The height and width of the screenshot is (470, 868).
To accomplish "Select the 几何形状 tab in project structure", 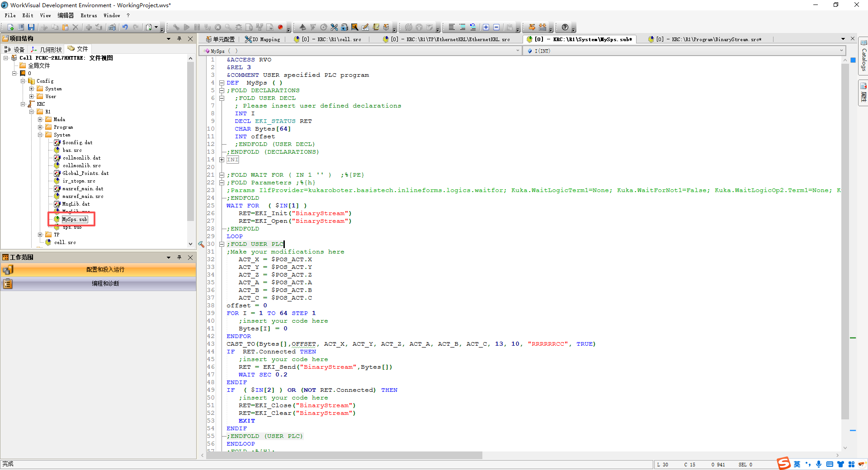I will (x=46, y=49).
